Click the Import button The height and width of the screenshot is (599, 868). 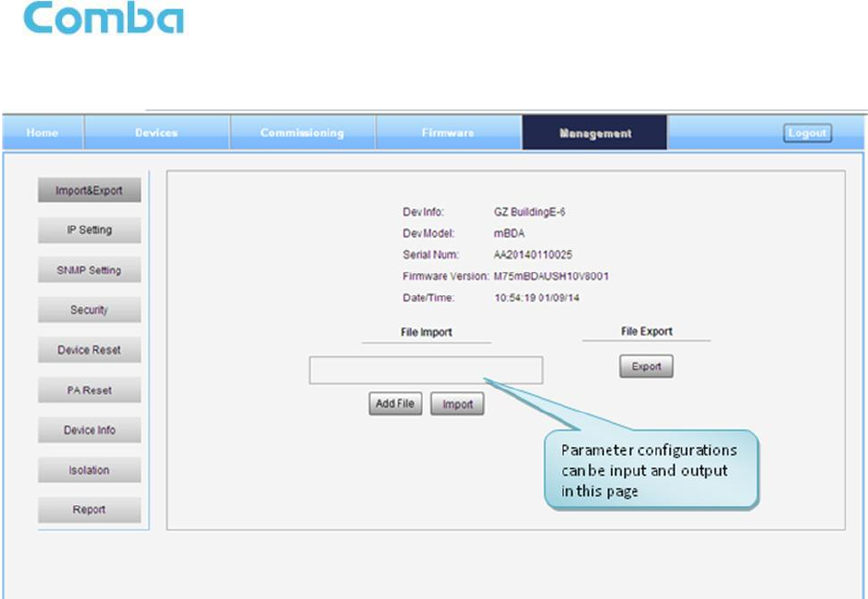(x=457, y=405)
